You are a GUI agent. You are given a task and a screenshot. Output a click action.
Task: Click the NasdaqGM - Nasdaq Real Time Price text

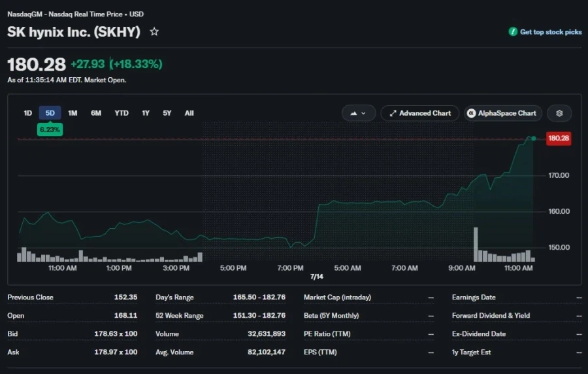pyautogui.click(x=65, y=14)
